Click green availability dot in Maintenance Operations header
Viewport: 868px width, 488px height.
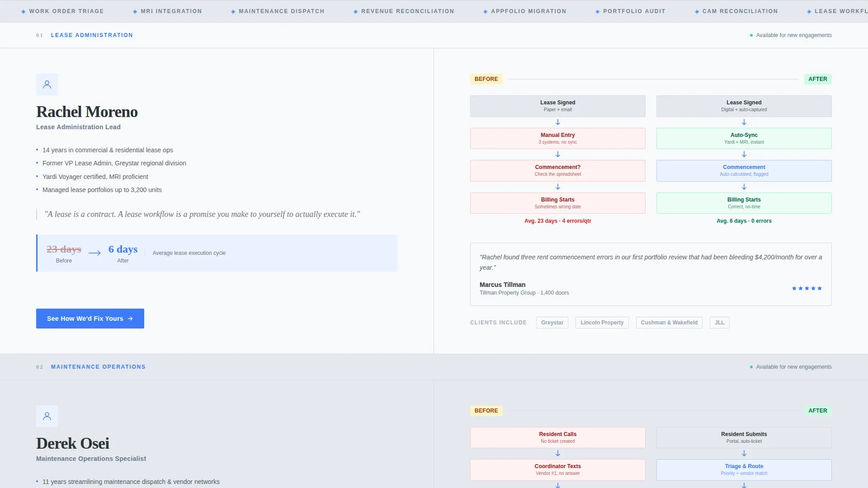pos(751,367)
